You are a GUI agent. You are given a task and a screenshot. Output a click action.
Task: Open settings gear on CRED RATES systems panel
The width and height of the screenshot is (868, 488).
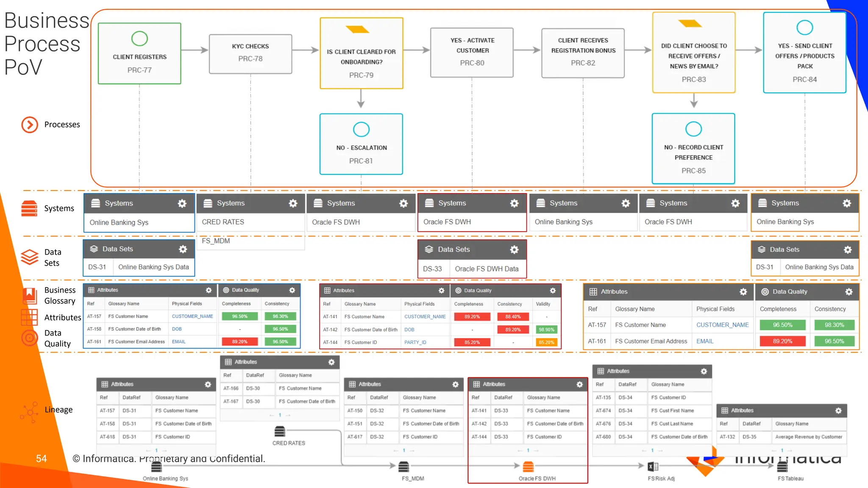(x=293, y=203)
